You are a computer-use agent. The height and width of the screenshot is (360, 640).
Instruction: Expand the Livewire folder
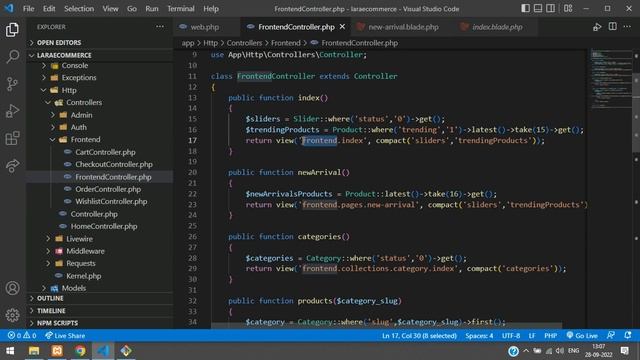pyautogui.click(x=79, y=239)
